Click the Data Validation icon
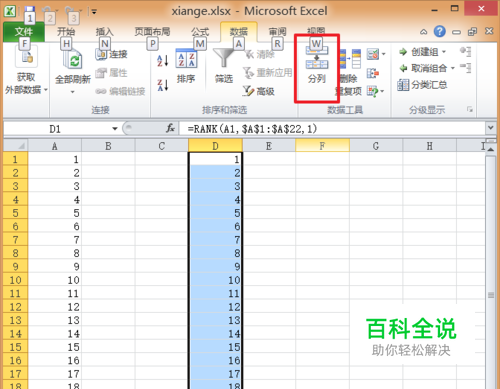Screen dimensions: 500x389 (x=373, y=54)
